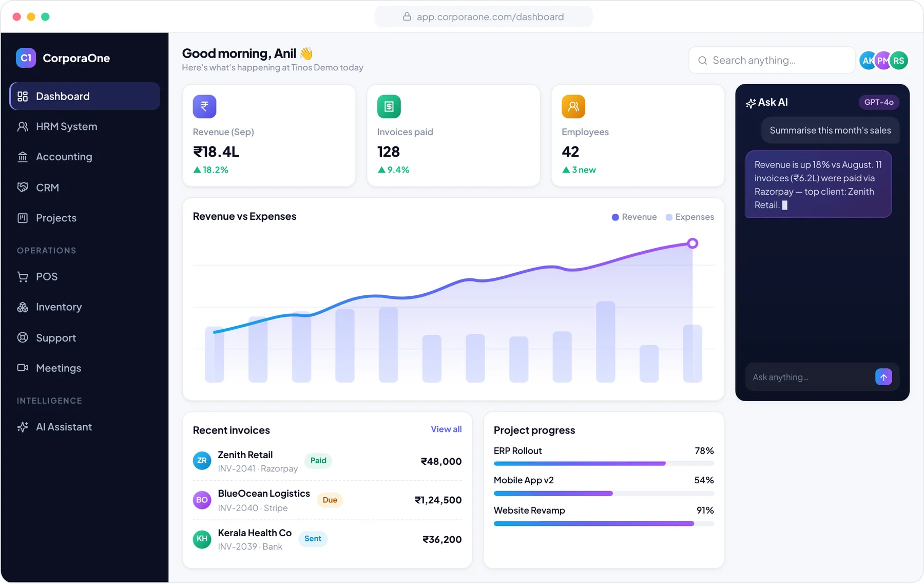The height and width of the screenshot is (584, 924).
Task: Click the AI Assistant sparkle icon
Action: (23, 427)
